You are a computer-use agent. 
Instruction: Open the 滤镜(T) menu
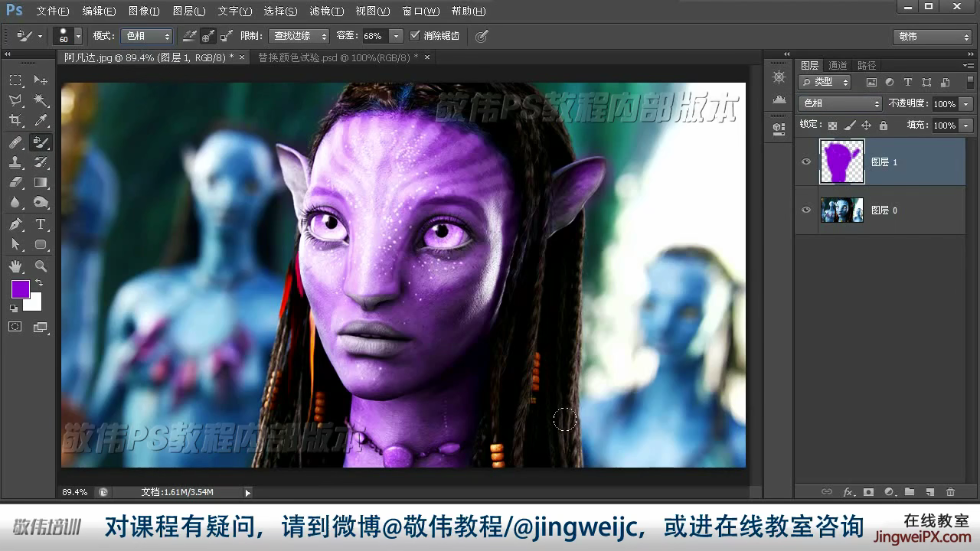pos(325,11)
